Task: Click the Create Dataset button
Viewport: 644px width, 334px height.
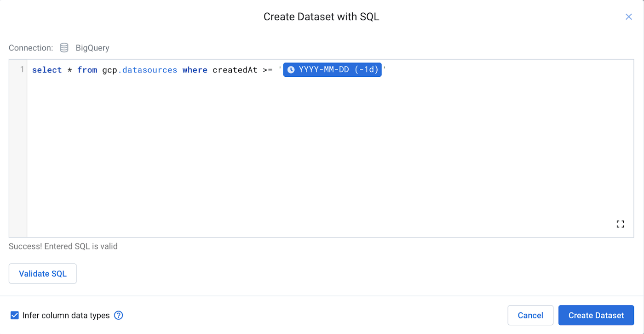Action: [596, 315]
